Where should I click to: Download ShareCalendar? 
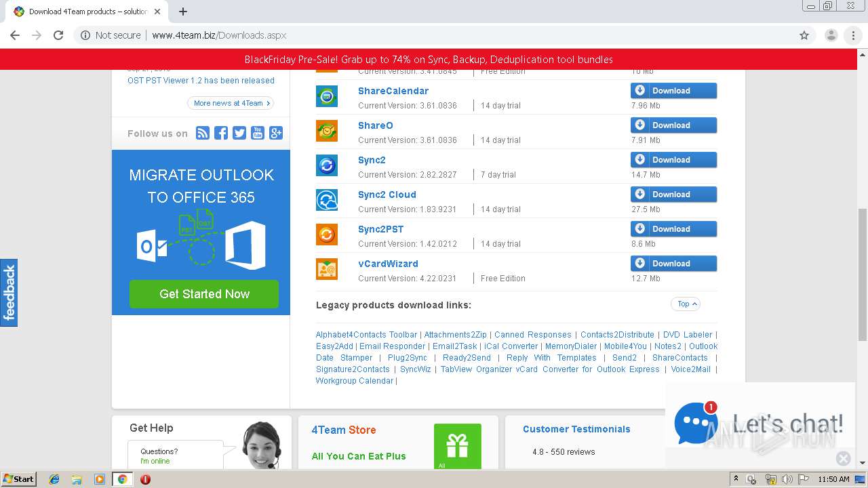coord(673,91)
